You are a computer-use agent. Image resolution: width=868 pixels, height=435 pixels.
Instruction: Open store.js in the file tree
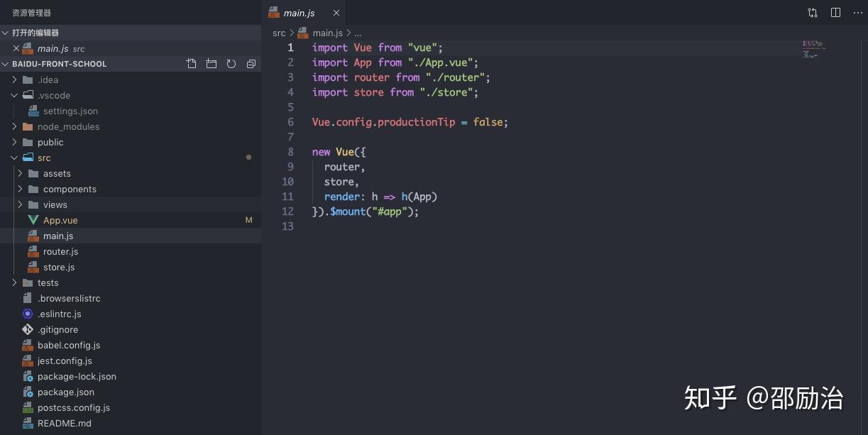point(131,267)
